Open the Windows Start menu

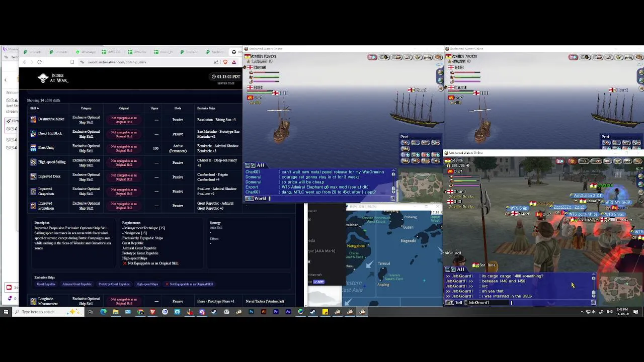[6, 312]
